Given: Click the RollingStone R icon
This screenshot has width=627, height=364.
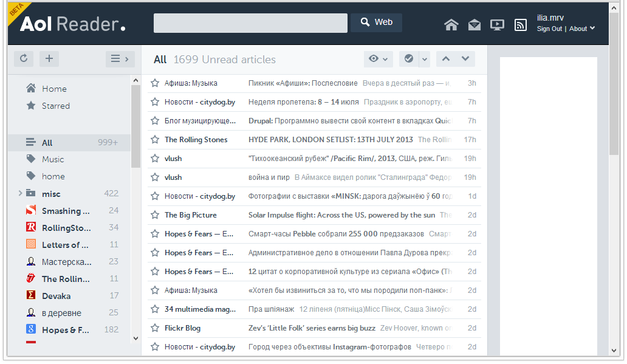Looking at the screenshot, I should click(31, 227).
